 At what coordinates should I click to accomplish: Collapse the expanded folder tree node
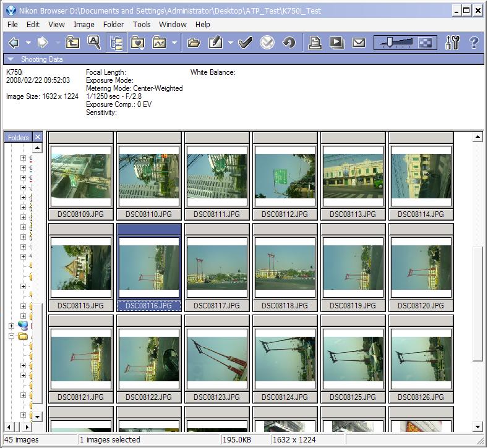12,336
